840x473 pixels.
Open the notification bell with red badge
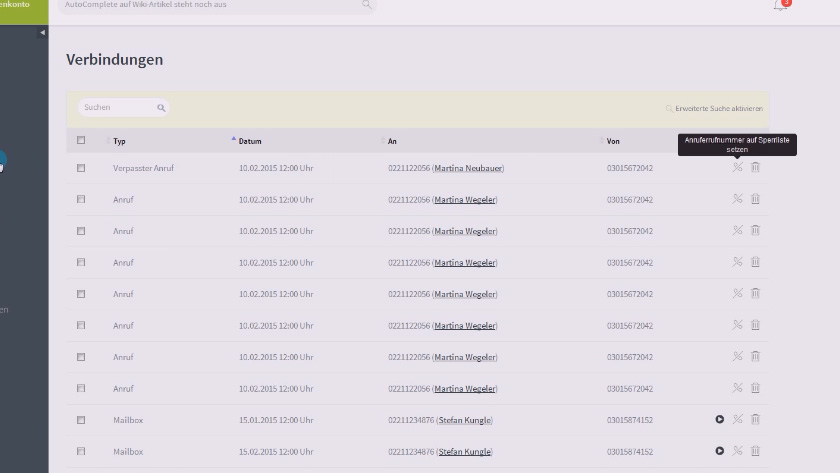tap(781, 5)
